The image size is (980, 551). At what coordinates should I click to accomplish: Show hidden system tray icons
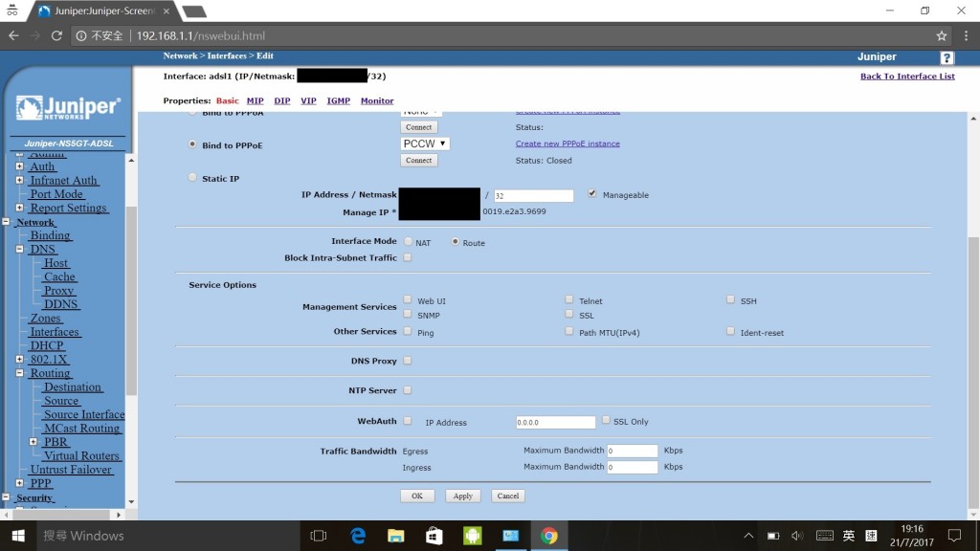(748, 536)
